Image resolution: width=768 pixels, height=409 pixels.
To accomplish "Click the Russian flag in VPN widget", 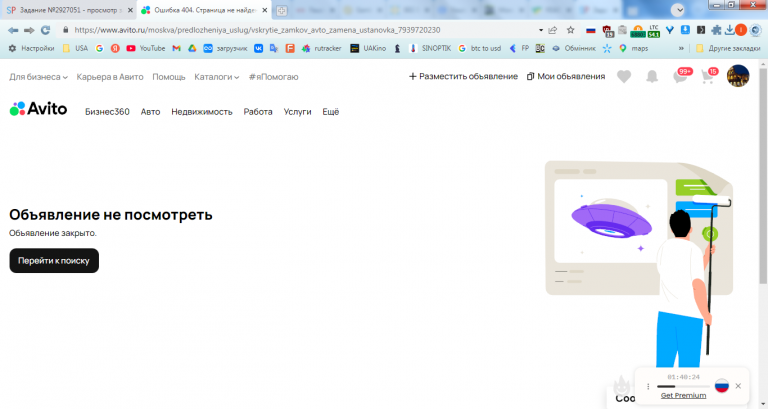I will pos(721,385).
